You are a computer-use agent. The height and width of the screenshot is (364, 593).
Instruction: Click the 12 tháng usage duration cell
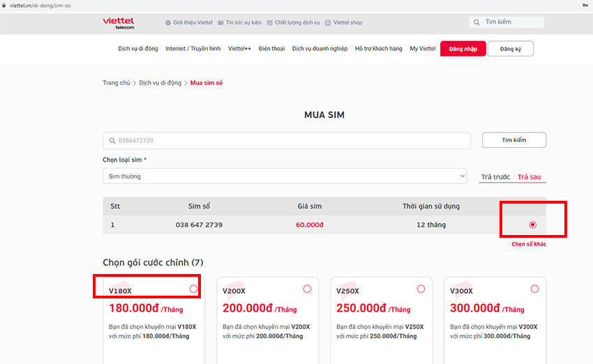(x=431, y=225)
